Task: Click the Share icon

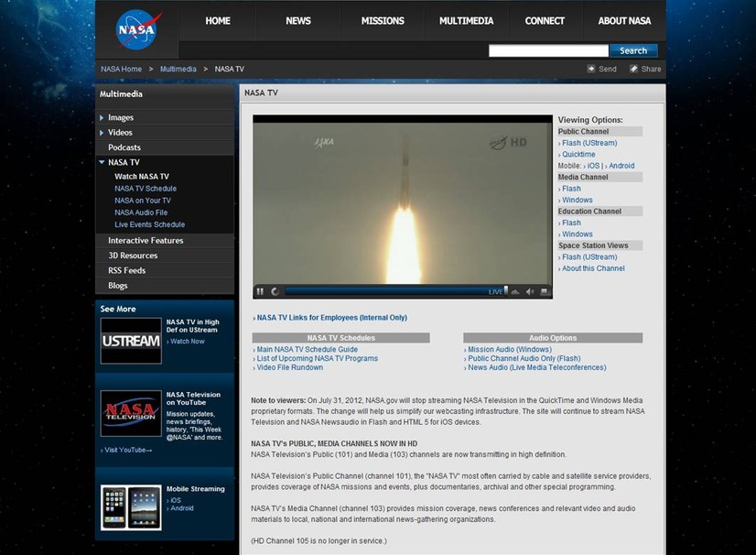Action: click(633, 69)
